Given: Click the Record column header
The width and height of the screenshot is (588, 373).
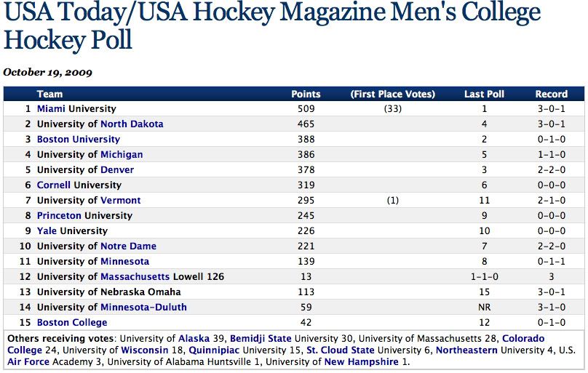Looking at the screenshot, I should (551, 94).
